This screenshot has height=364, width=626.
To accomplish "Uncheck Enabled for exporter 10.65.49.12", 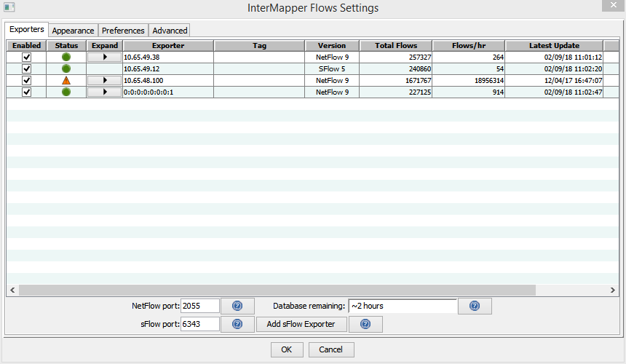I will [x=26, y=68].
